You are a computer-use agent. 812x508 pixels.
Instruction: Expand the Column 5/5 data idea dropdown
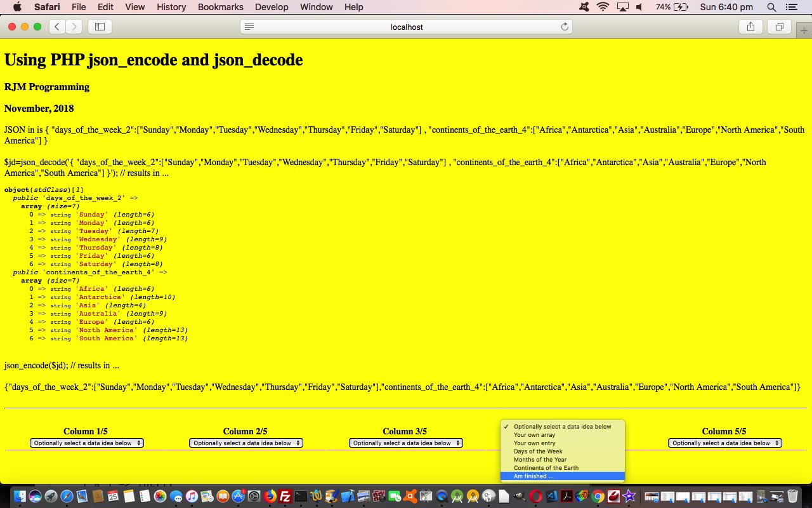pyautogui.click(x=724, y=443)
